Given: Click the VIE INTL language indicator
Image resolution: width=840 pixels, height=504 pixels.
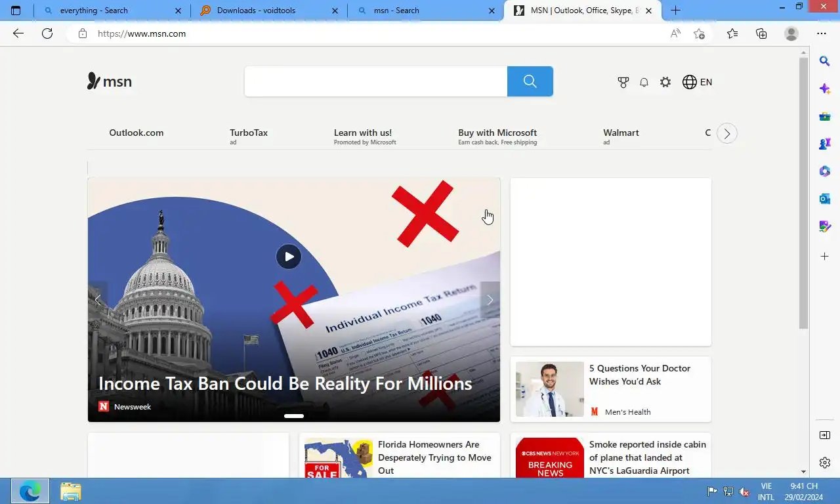Looking at the screenshot, I should [x=766, y=492].
